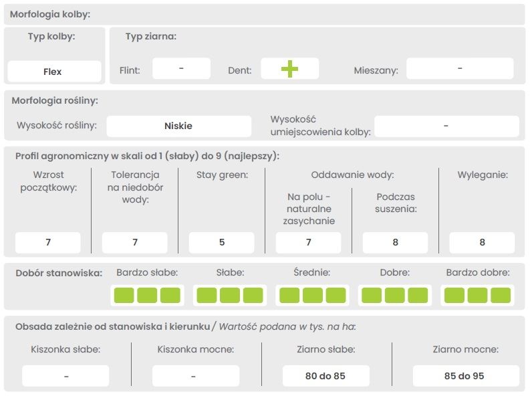This screenshot has height=398, width=532.
Task: Select the Wzrost początkowy score box
Action: (48, 242)
